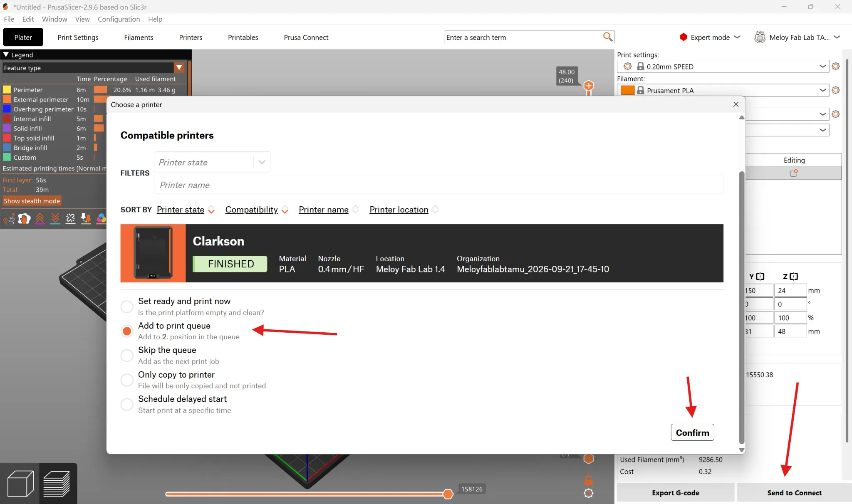Click the Meloy Fab Lab account avatar
The width and height of the screenshot is (852, 504).
pyautogui.click(x=760, y=37)
